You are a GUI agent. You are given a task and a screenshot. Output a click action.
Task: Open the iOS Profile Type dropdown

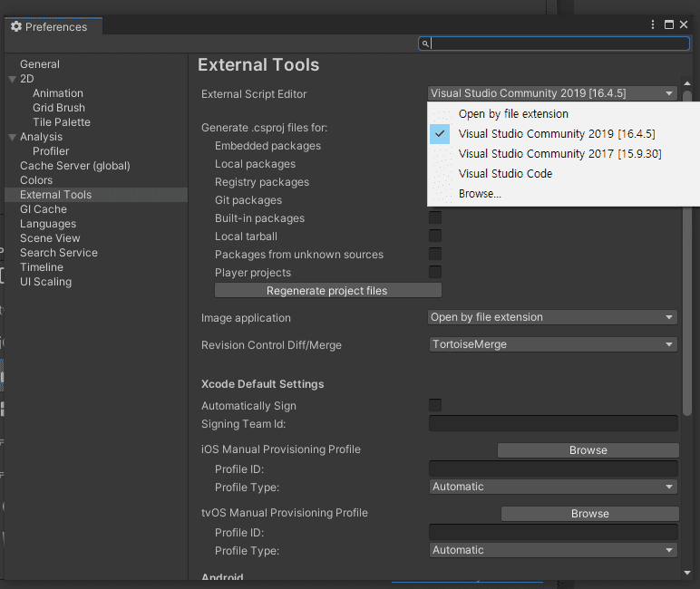pos(553,487)
